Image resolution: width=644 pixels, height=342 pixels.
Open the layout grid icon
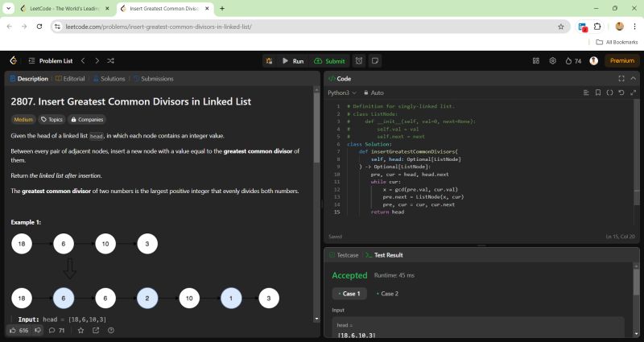coord(536,60)
